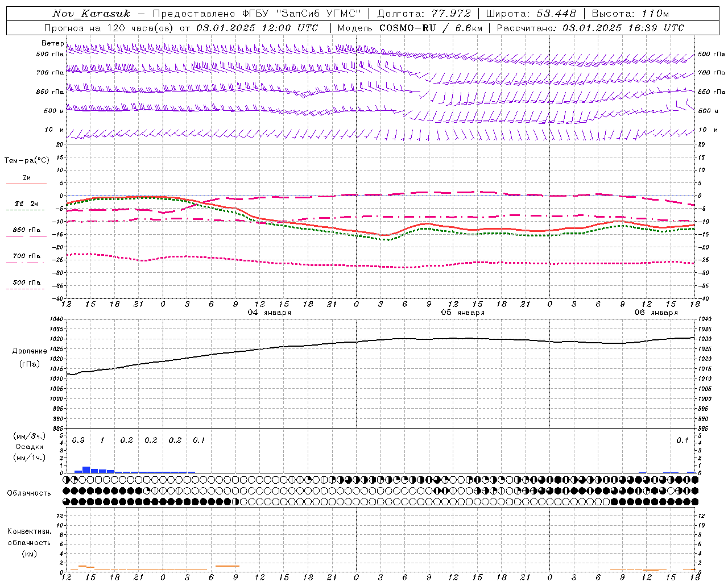Click the (мм/1ч.) precipitation unit label
This screenshot has height=582, width=728.
[x=29, y=458]
